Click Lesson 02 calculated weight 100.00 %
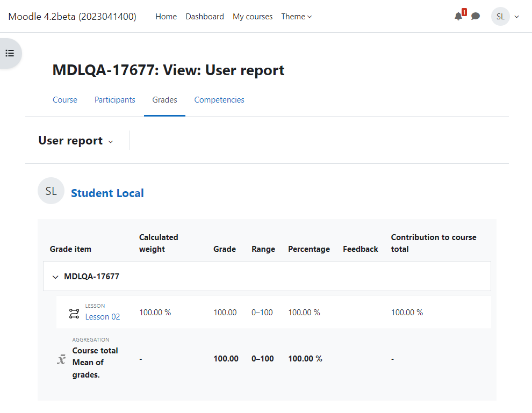This screenshot has height=413, width=532. (x=155, y=312)
